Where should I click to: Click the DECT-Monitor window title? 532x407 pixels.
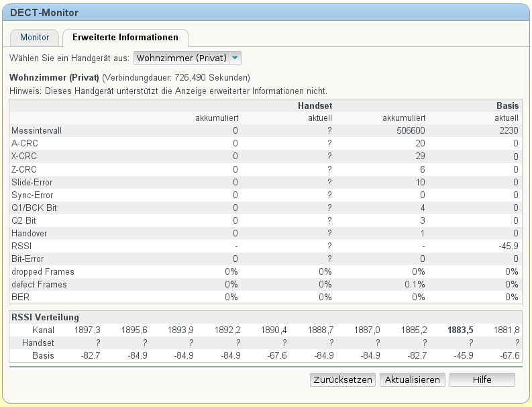click(44, 13)
